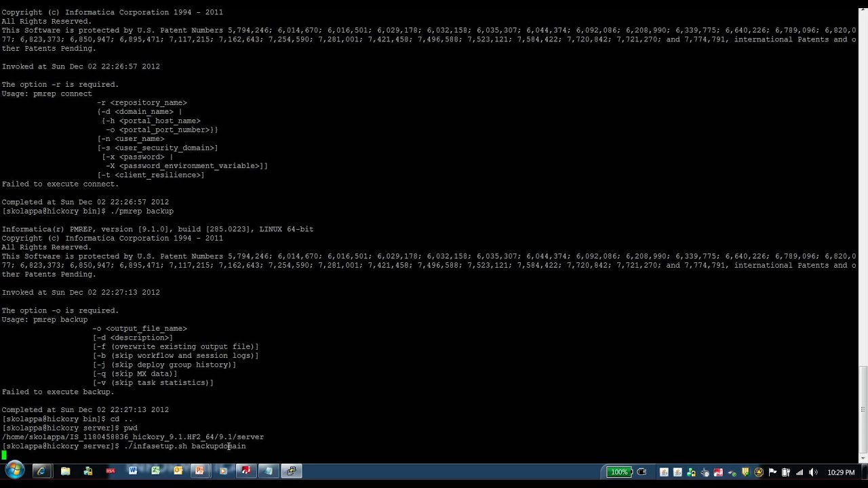
Task: Launch Internet Explorer from the taskbar
Action: [41, 471]
